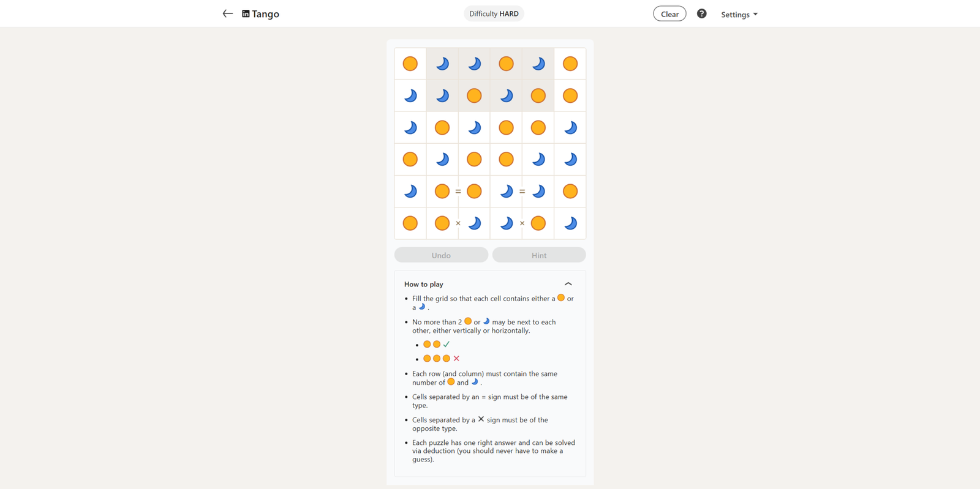Open the help question mark icon
The width and height of the screenshot is (980, 489).
click(701, 13)
